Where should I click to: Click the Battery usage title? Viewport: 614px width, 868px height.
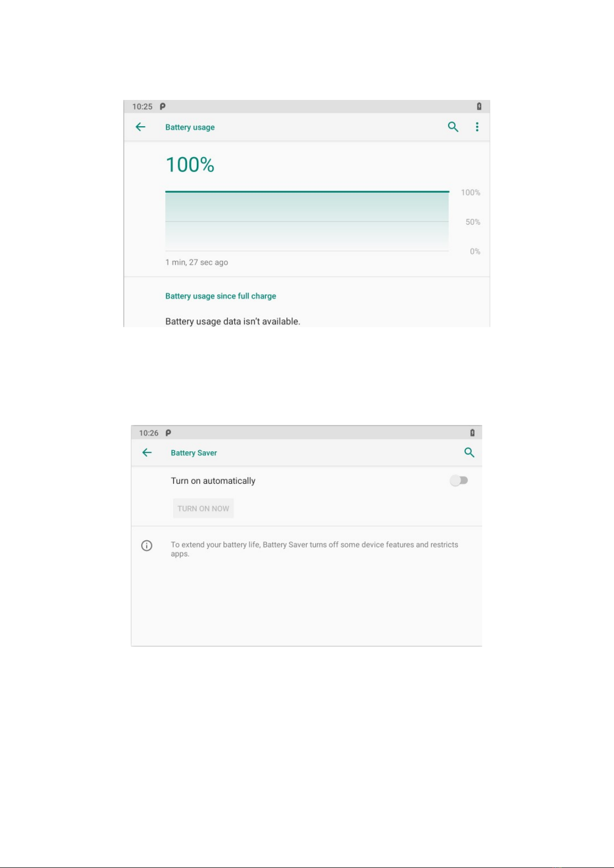(190, 127)
